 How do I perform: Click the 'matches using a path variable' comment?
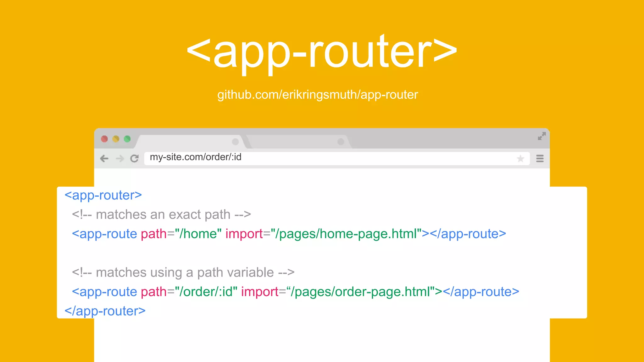pos(183,272)
